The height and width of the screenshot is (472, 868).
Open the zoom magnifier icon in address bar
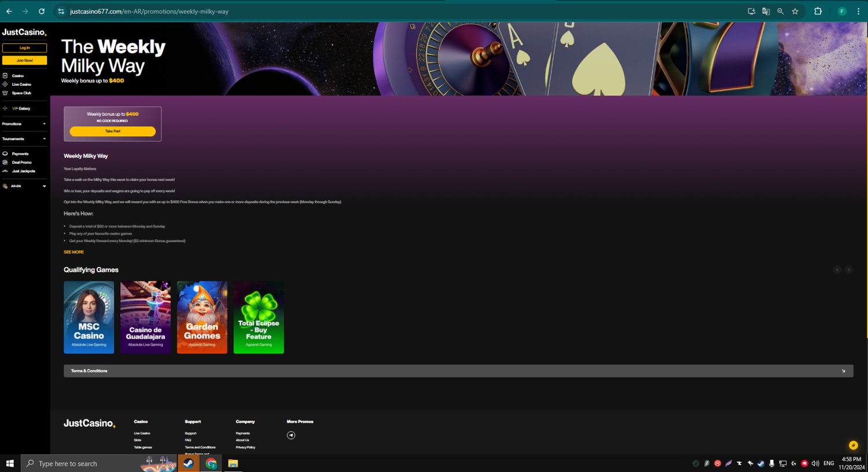[x=780, y=11]
